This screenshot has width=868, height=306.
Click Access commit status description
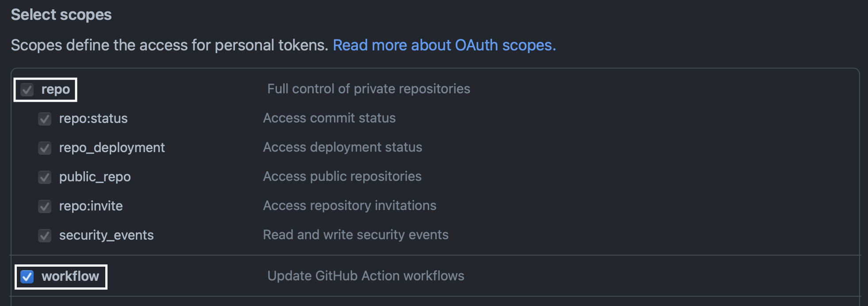pos(329,118)
